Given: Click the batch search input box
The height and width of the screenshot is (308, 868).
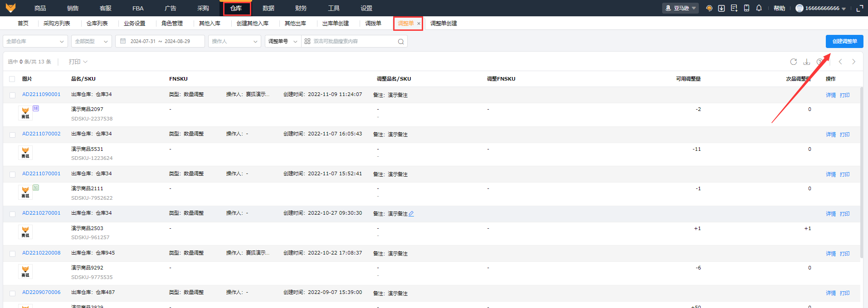Looking at the screenshot, I should pyautogui.click(x=354, y=41).
